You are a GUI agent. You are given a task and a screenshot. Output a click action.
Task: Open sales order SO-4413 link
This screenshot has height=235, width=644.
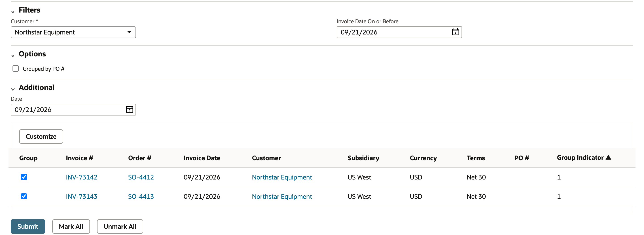pos(141,197)
